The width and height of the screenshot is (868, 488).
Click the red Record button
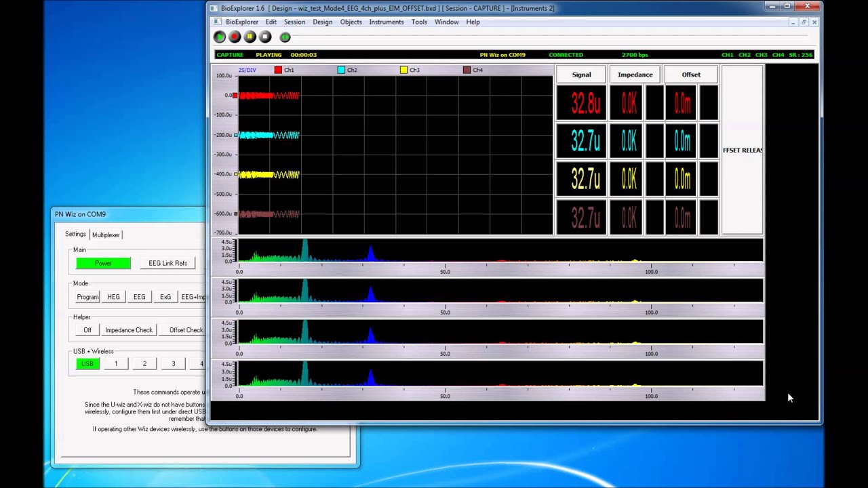tap(235, 37)
